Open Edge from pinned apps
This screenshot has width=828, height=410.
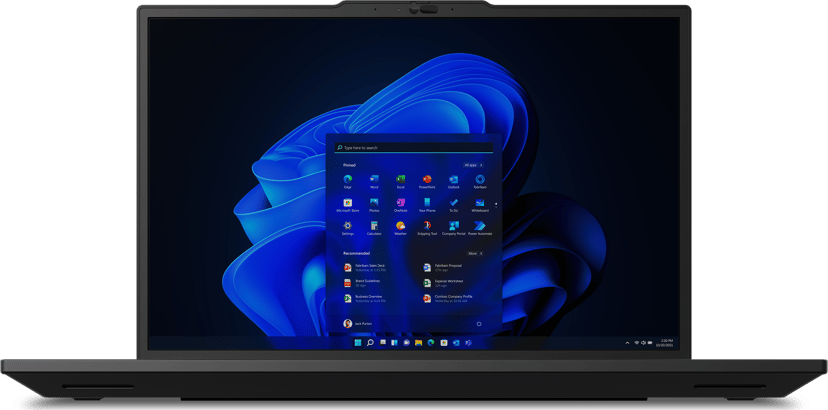pos(347,181)
